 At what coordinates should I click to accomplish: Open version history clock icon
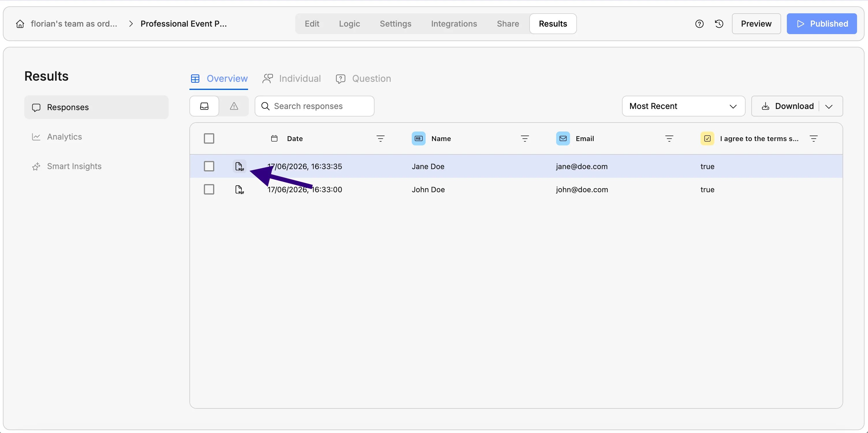click(x=719, y=24)
